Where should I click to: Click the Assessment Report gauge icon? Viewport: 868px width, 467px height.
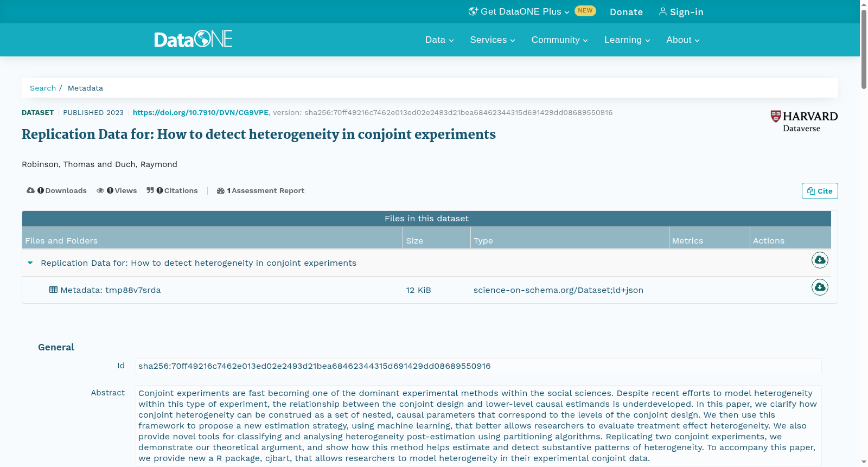click(221, 191)
